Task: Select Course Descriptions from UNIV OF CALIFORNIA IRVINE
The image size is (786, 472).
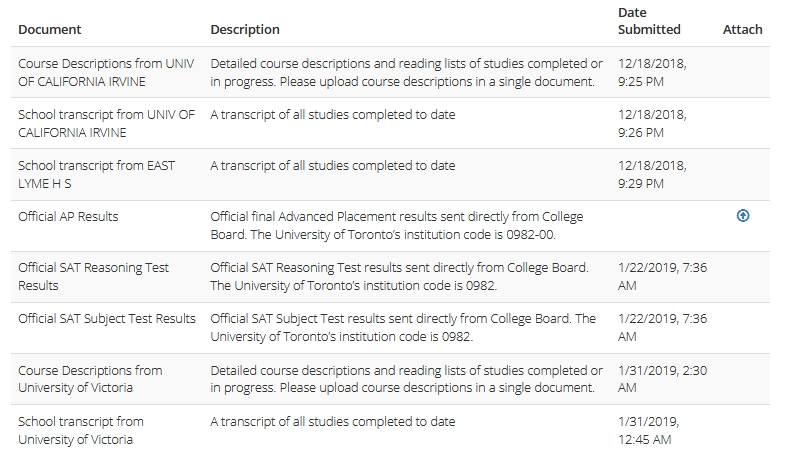Action: [x=106, y=72]
